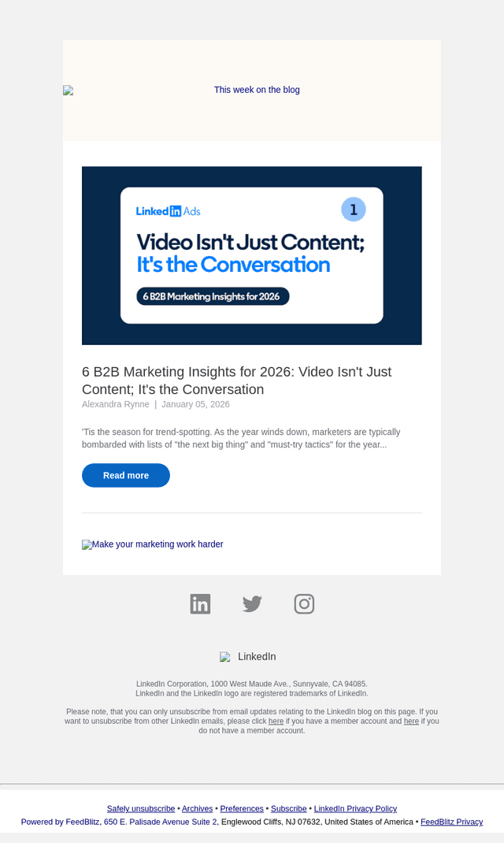Image resolution: width=504 pixels, height=843 pixels.
Task: Click the blue Read more button
Action: click(126, 475)
